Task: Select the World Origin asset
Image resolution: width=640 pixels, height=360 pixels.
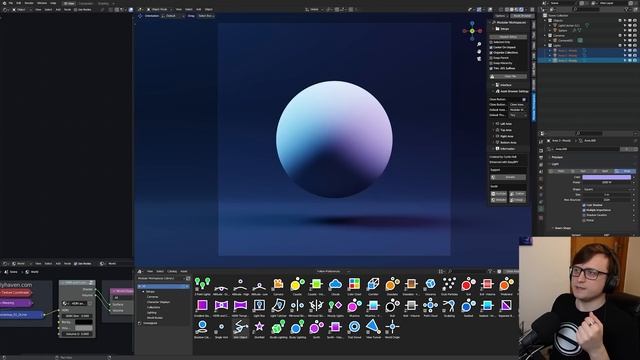Action: click(x=392, y=327)
